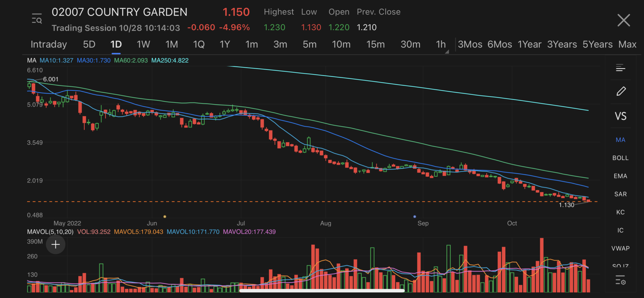Open the stock search list icon
This screenshot has width=644, height=298.
tap(37, 19)
